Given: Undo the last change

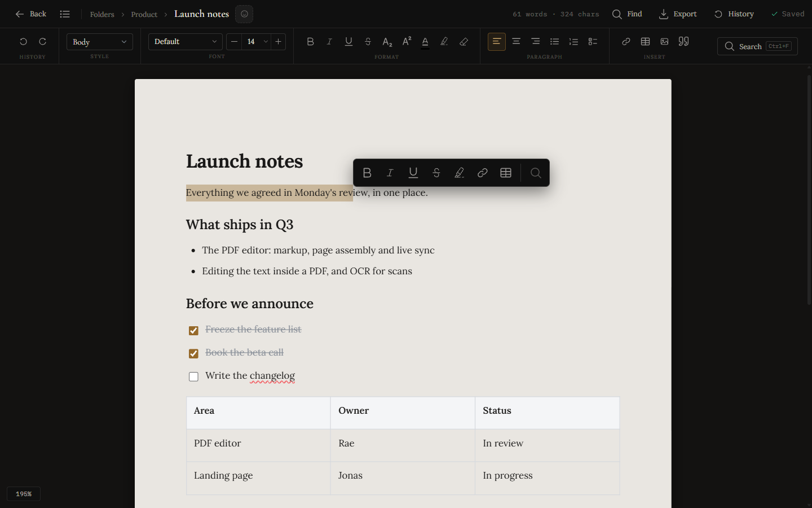Looking at the screenshot, I should point(23,42).
